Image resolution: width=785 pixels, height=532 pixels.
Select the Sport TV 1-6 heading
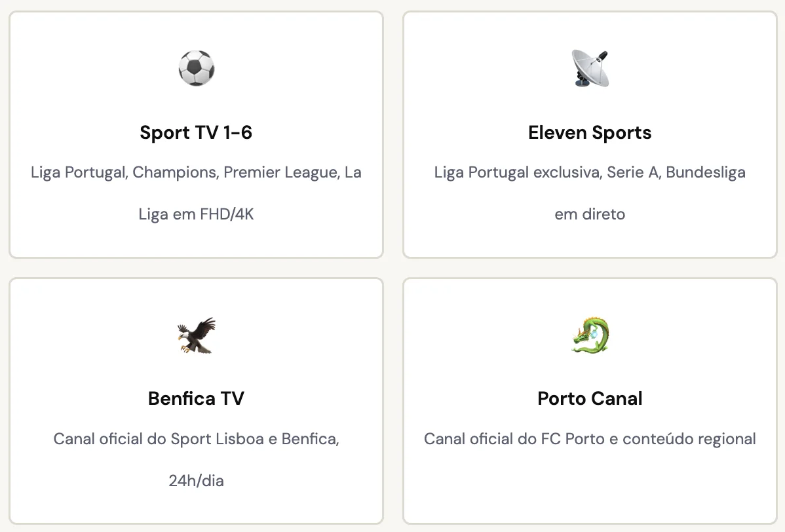pos(196,133)
